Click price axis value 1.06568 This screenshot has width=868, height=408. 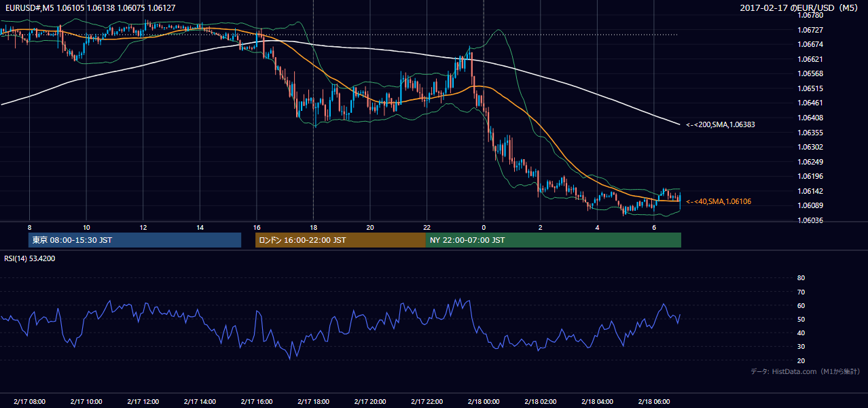point(810,73)
